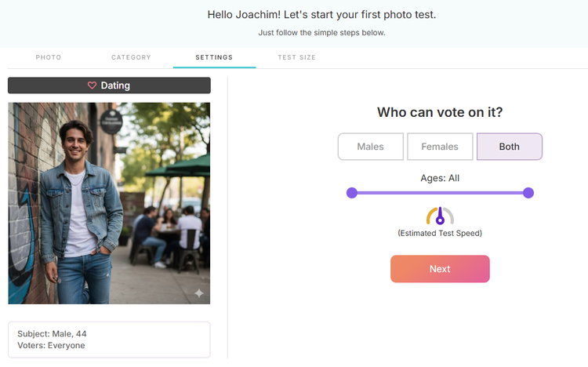Viewport: 588px width, 367px height.
Task: Click the left handle of the age slider
Action: click(x=352, y=193)
